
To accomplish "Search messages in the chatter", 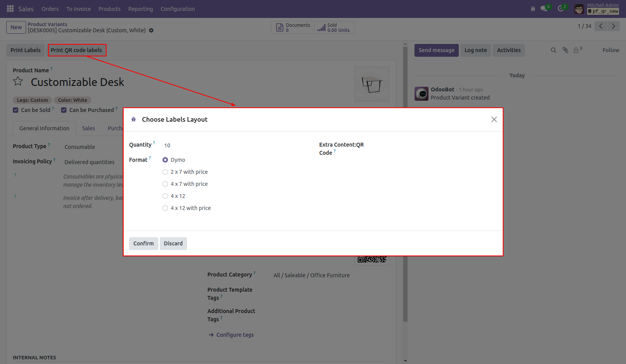I will 553,50.
